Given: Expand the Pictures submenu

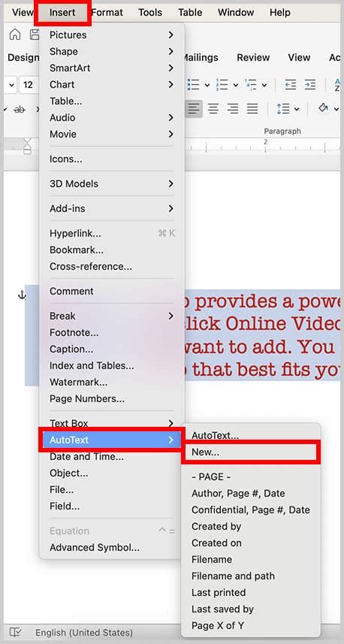Looking at the screenshot, I should pos(170,35).
